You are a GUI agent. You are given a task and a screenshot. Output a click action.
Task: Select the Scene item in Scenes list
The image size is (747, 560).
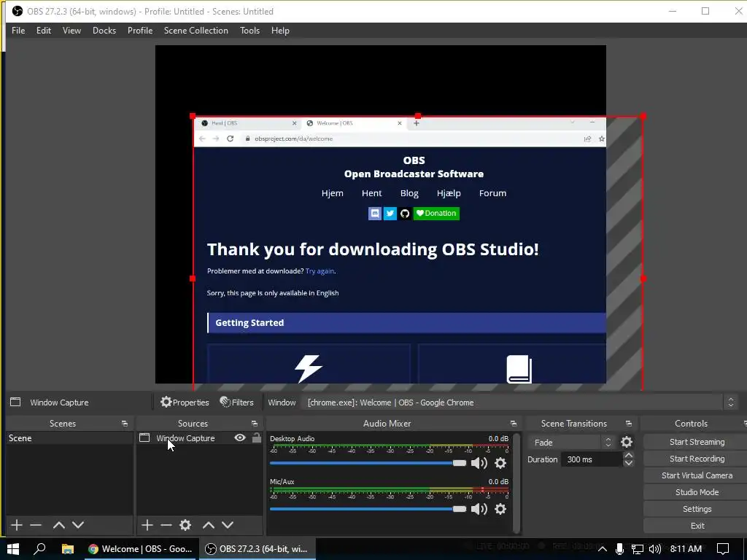[x=69, y=438]
